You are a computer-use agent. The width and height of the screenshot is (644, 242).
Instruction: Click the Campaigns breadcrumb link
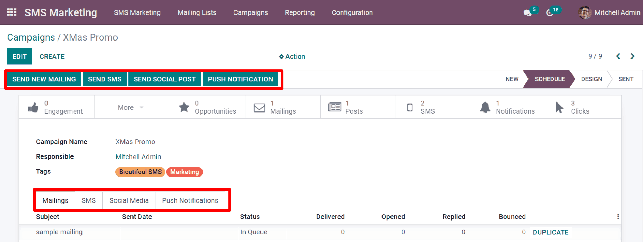point(31,37)
